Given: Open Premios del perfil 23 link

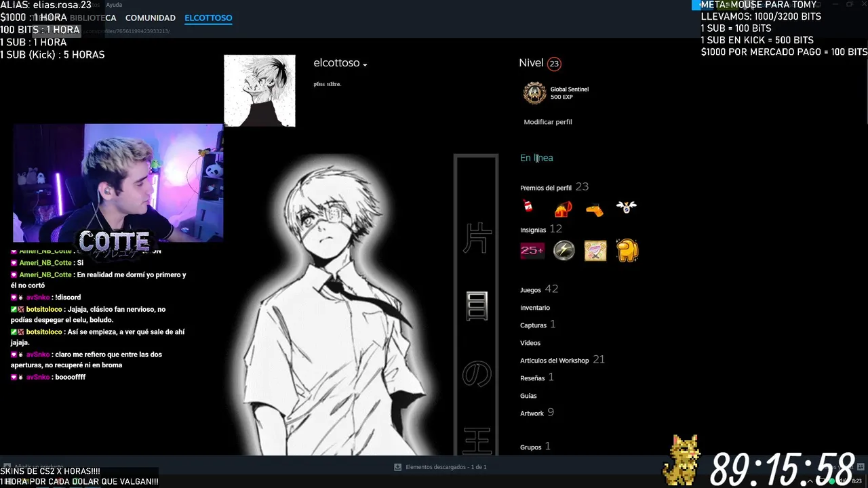Looking at the screenshot, I should 554,187.
